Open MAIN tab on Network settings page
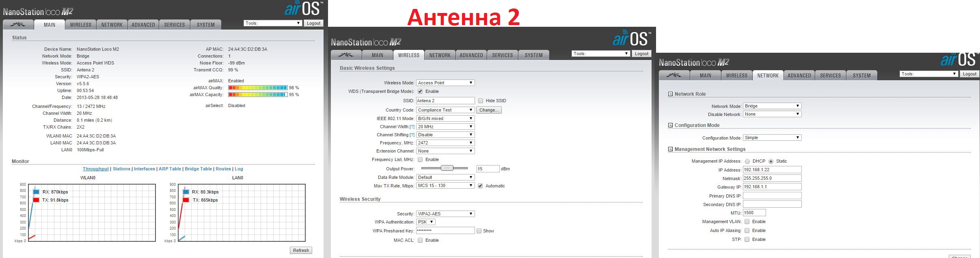The width and height of the screenshot is (980, 258). [706, 75]
